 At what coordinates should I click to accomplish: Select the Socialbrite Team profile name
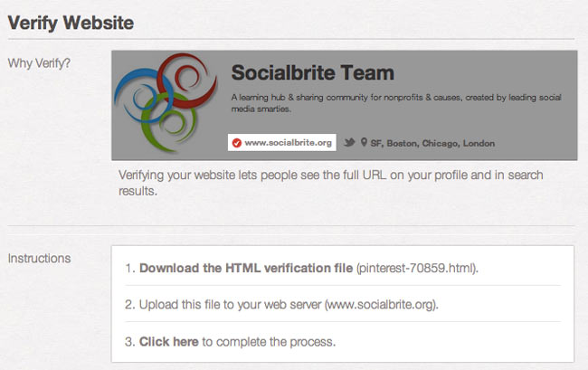pos(313,72)
